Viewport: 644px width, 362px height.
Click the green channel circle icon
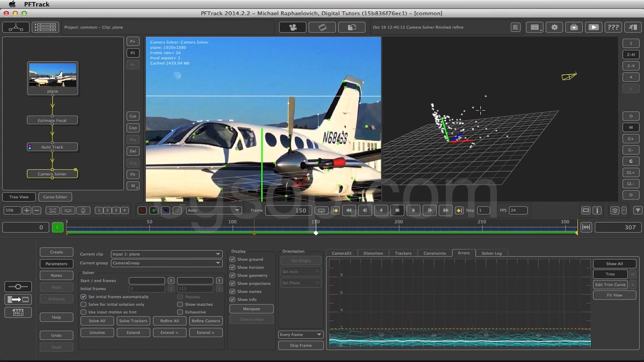pyautogui.click(x=154, y=210)
